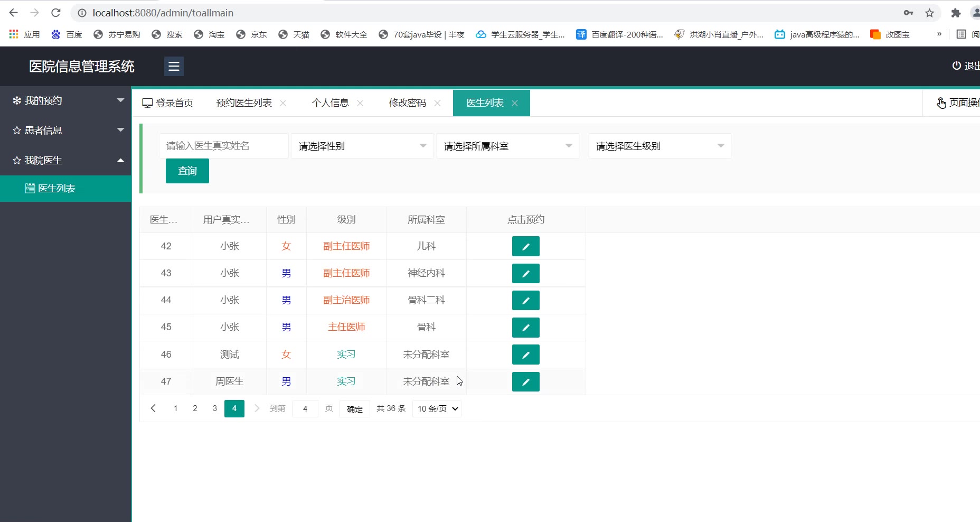Switch to the 登录首页 tab
Image resolution: width=980 pixels, height=522 pixels.
pos(168,103)
